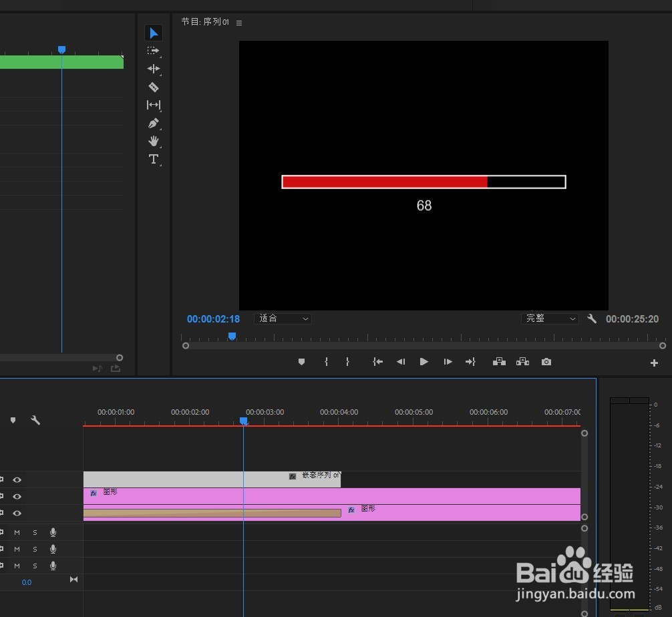Click the microphone on the bottom audio track
Screen dimensions: 672x617
coord(53,566)
